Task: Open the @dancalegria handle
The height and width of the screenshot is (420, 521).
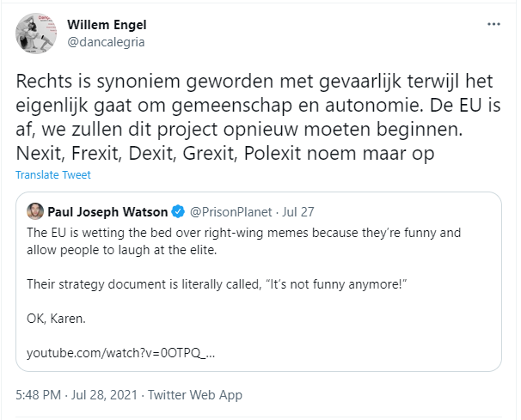Action: click(x=106, y=42)
